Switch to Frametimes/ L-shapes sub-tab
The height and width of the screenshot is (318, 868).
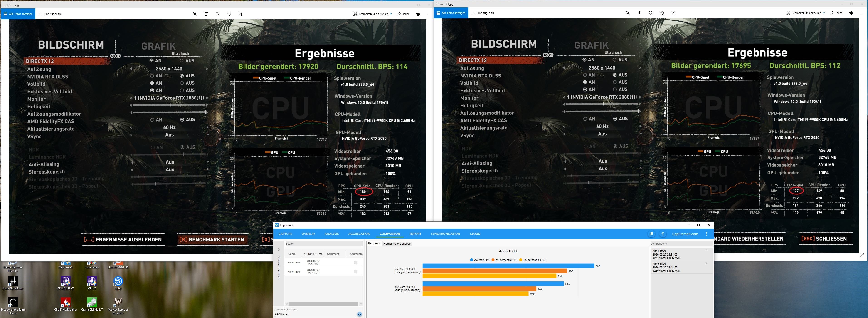point(397,243)
